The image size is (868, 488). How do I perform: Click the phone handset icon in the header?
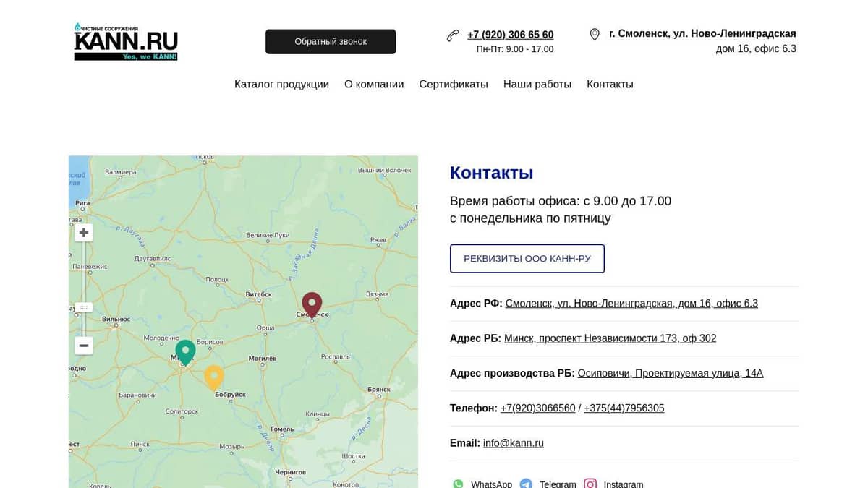pyautogui.click(x=453, y=34)
